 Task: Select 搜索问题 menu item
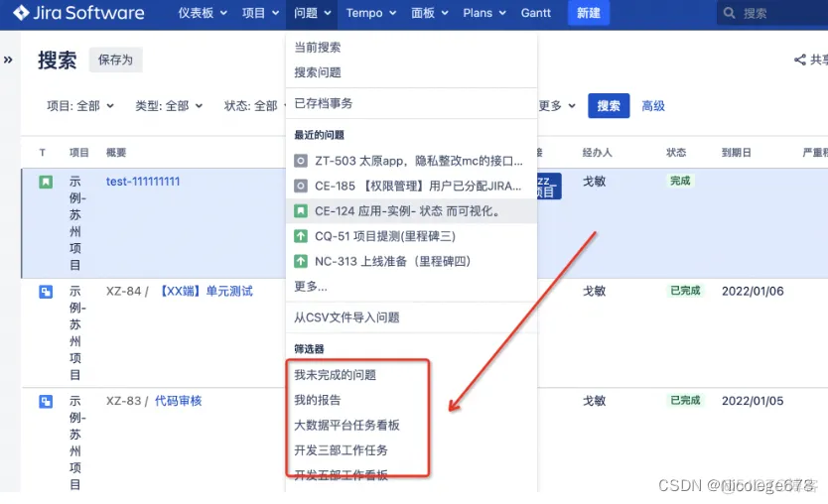[411, 72]
